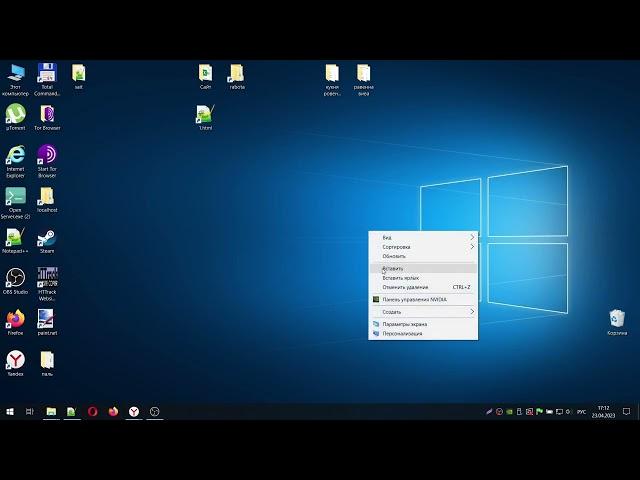Select the Корзина recycle bin icon
The width and height of the screenshot is (640, 480).
point(617,322)
